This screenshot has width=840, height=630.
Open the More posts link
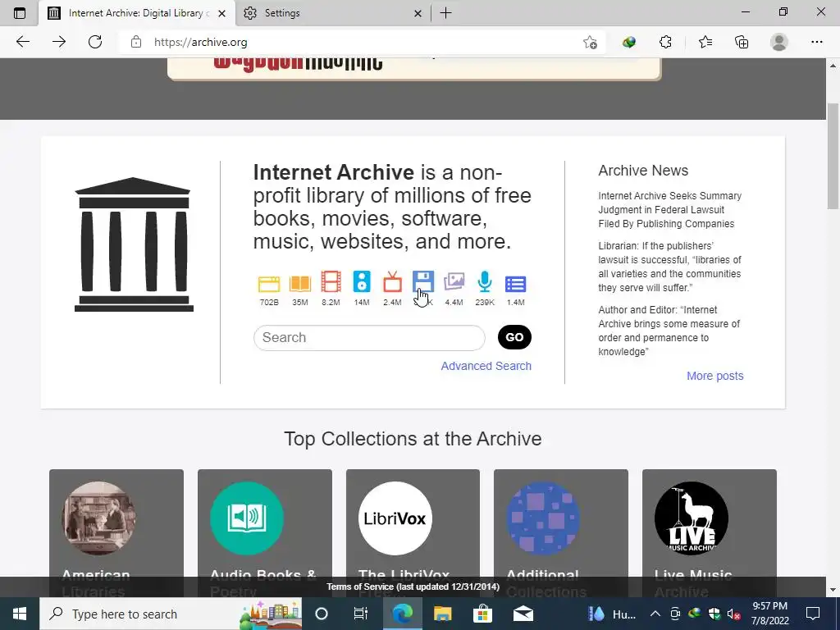click(714, 376)
